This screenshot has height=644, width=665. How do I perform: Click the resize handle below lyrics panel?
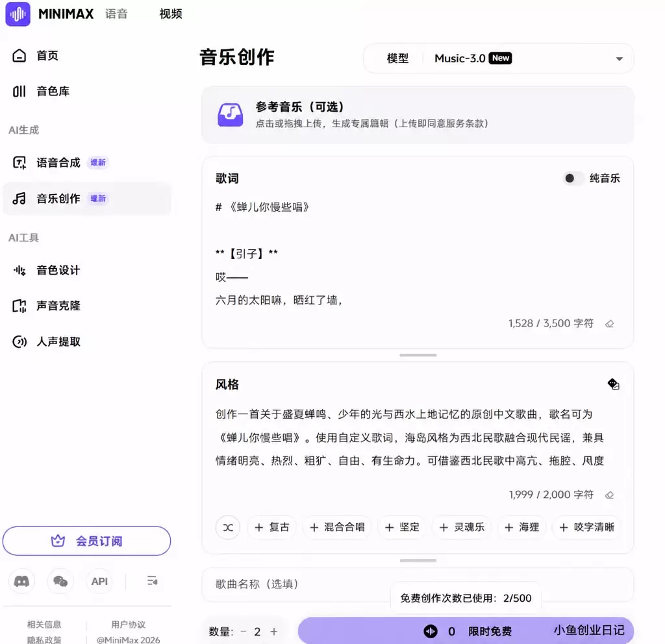418,355
